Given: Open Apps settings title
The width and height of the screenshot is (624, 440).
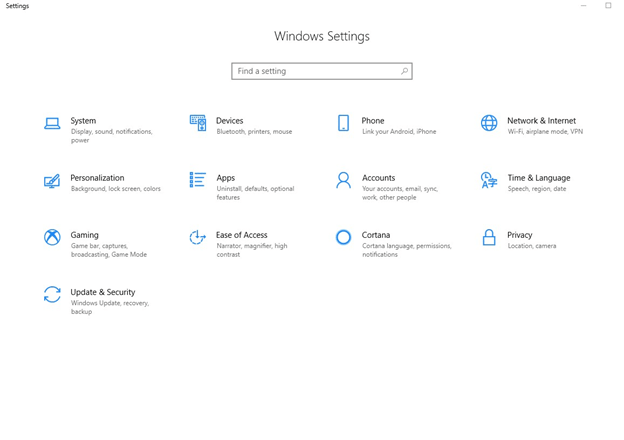Looking at the screenshot, I should pos(226,178).
